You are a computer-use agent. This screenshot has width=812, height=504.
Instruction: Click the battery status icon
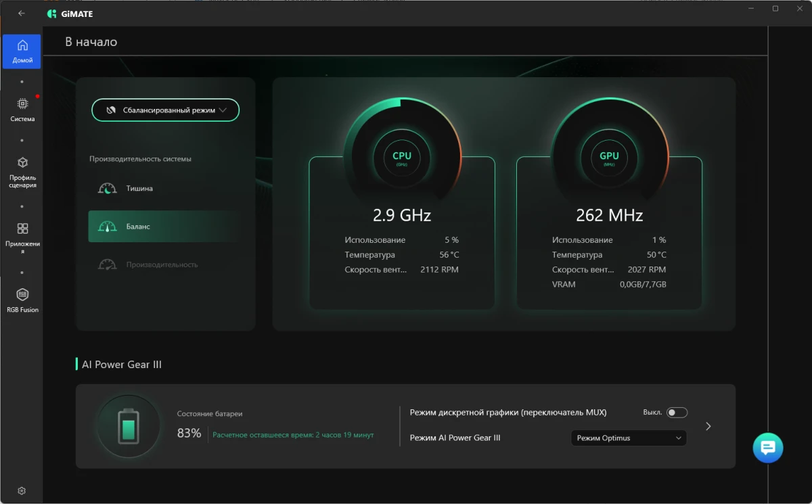point(129,426)
